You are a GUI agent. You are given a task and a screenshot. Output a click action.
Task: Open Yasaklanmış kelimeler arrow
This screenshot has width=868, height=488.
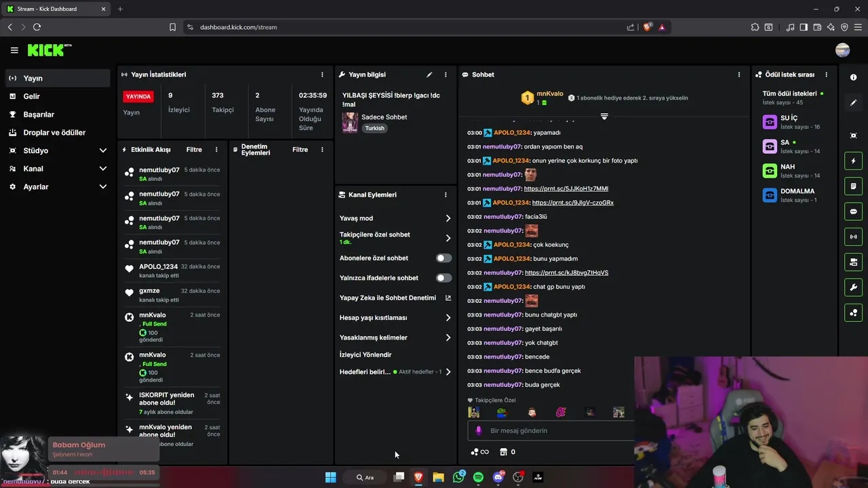448,338
